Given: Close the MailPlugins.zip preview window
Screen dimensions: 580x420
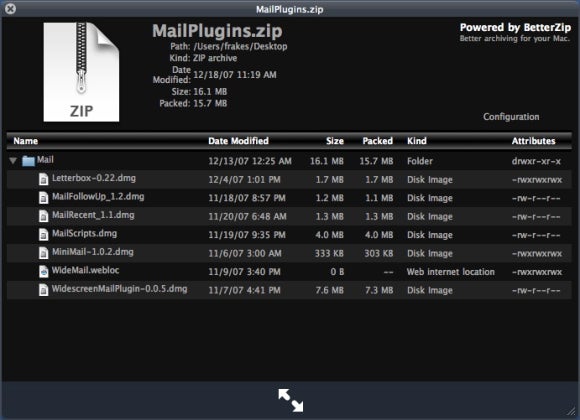Looking at the screenshot, I should click(x=10, y=9).
